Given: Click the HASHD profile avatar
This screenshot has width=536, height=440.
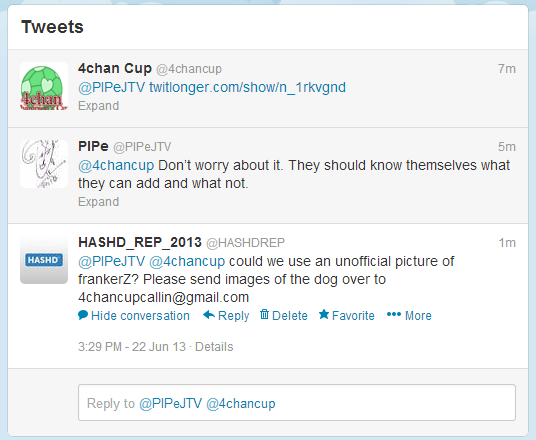Looking at the screenshot, I should pos(44,260).
